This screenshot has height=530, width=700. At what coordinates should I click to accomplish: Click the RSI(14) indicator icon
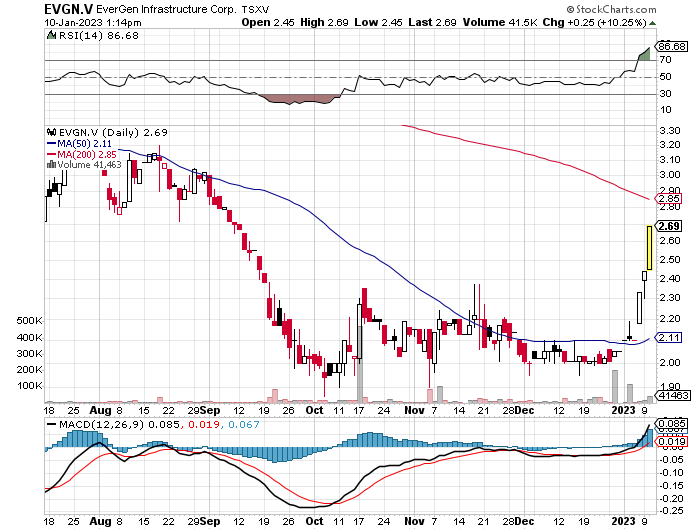(x=51, y=35)
